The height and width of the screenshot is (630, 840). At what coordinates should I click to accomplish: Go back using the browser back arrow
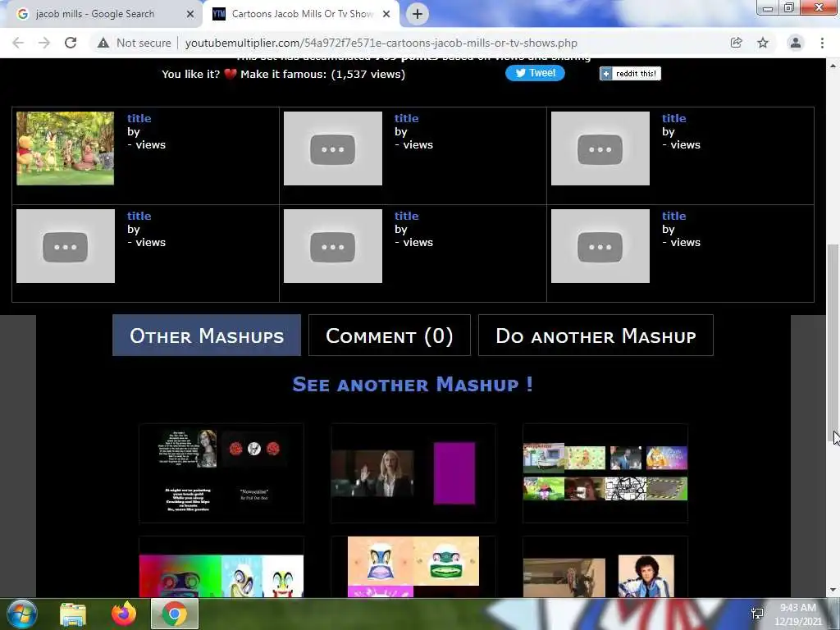tap(18, 43)
